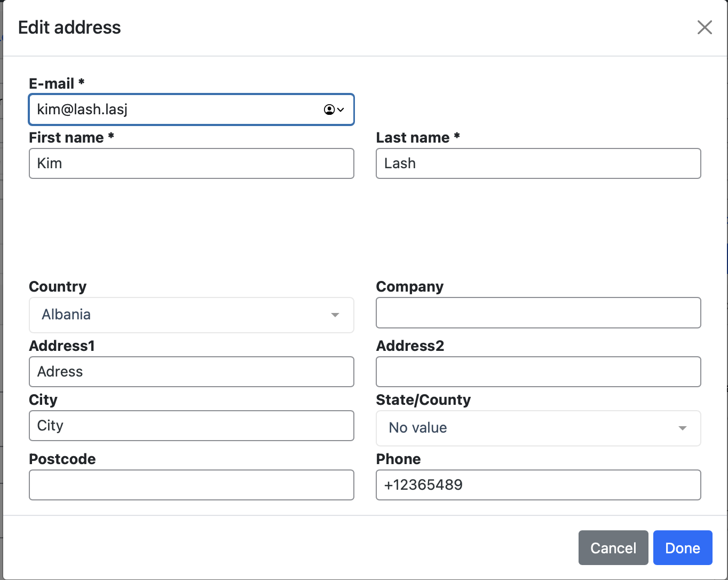Click the No value text in State/County

(418, 428)
